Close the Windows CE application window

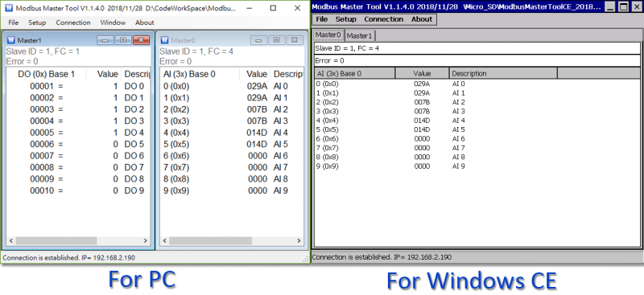(636, 6)
